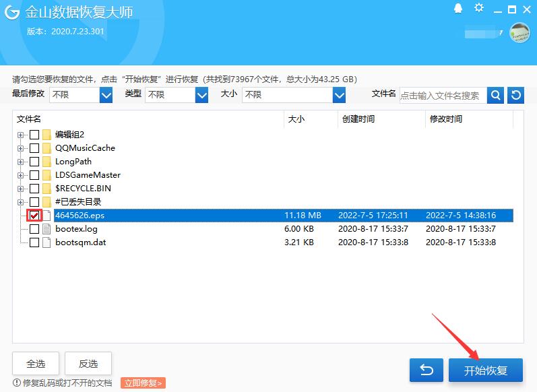The height and width of the screenshot is (392, 537).
Task: Select the 4645626.eps file name
Action: click(x=80, y=216)
